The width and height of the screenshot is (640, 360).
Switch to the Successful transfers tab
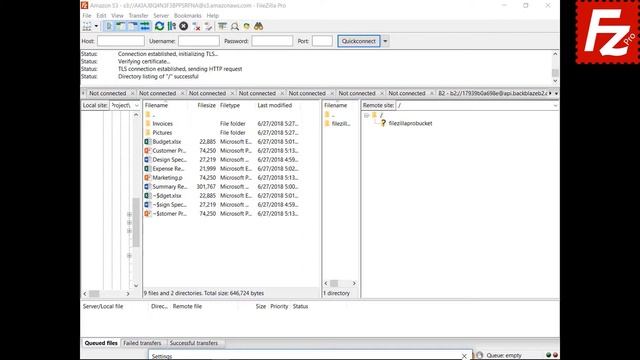(x=194, y=343)
